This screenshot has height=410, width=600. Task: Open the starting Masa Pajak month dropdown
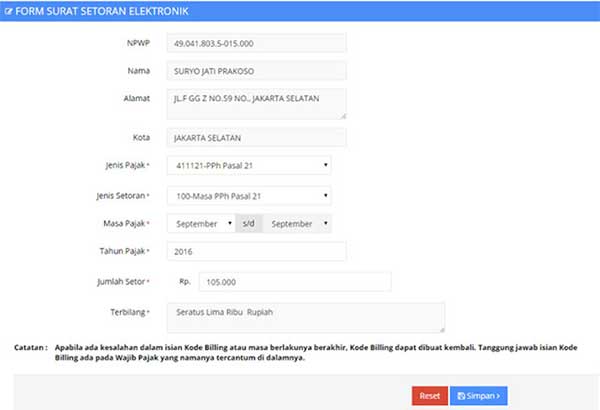(x=201, y=224)
